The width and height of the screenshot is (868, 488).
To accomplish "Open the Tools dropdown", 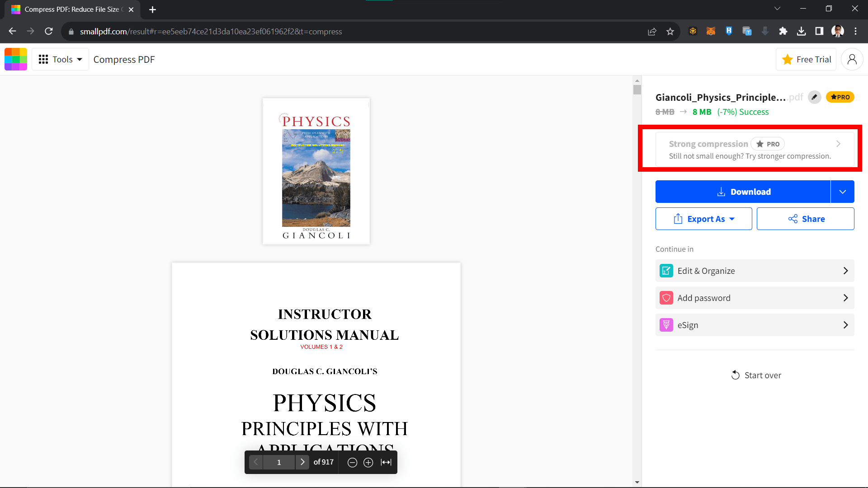I will pos(60,59).
